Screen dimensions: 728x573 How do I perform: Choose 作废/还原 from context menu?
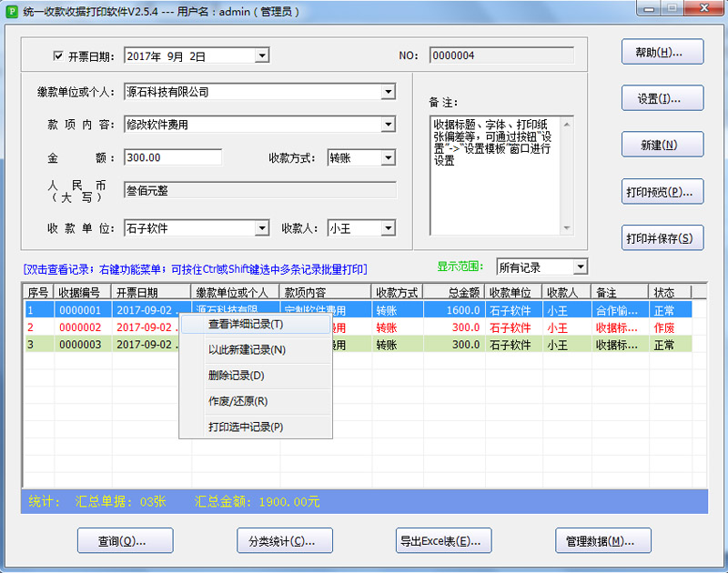[x=238, y=400]
